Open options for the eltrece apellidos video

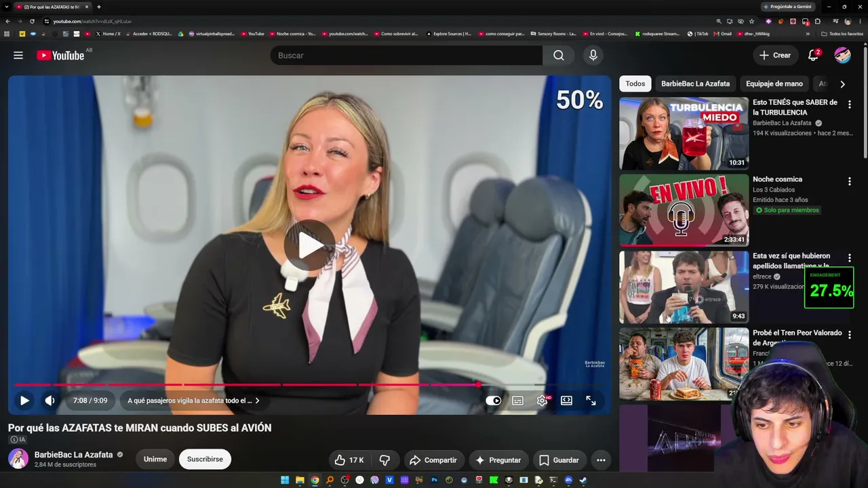click(x=849, y=258)
